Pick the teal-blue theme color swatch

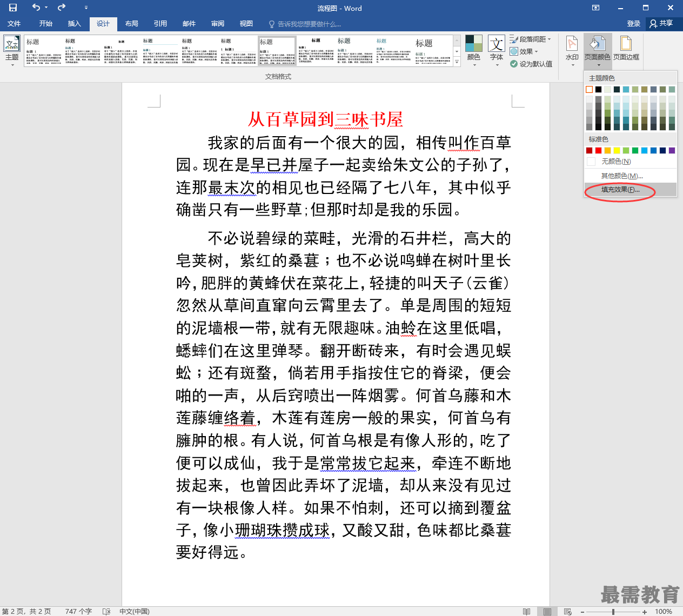pos(626,89)
